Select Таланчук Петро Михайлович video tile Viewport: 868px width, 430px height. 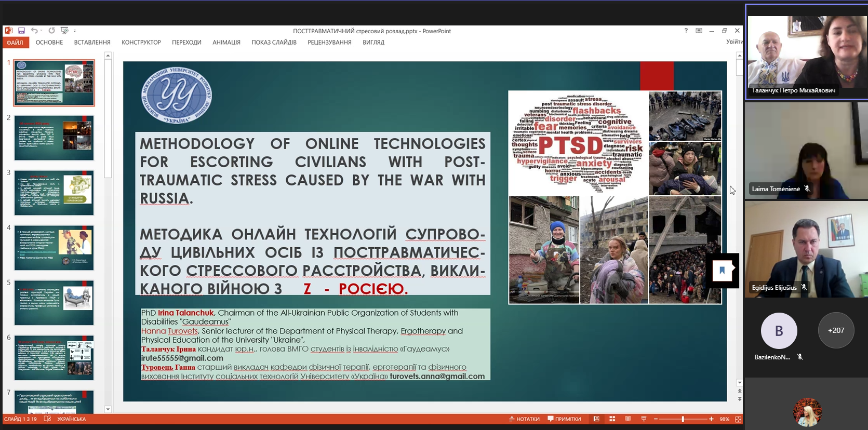(807, 52)
